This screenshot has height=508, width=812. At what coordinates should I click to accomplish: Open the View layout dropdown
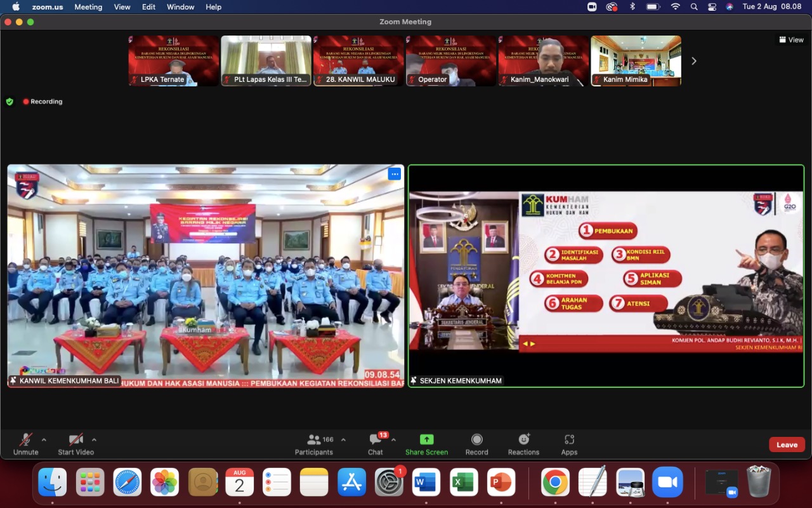point(791,39)
